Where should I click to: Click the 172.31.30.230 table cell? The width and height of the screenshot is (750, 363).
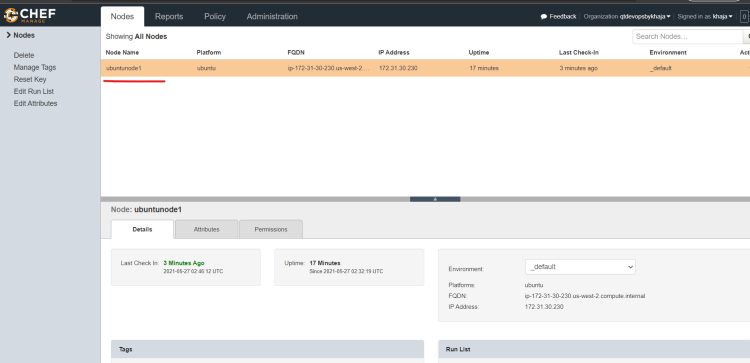click(398, 68)
